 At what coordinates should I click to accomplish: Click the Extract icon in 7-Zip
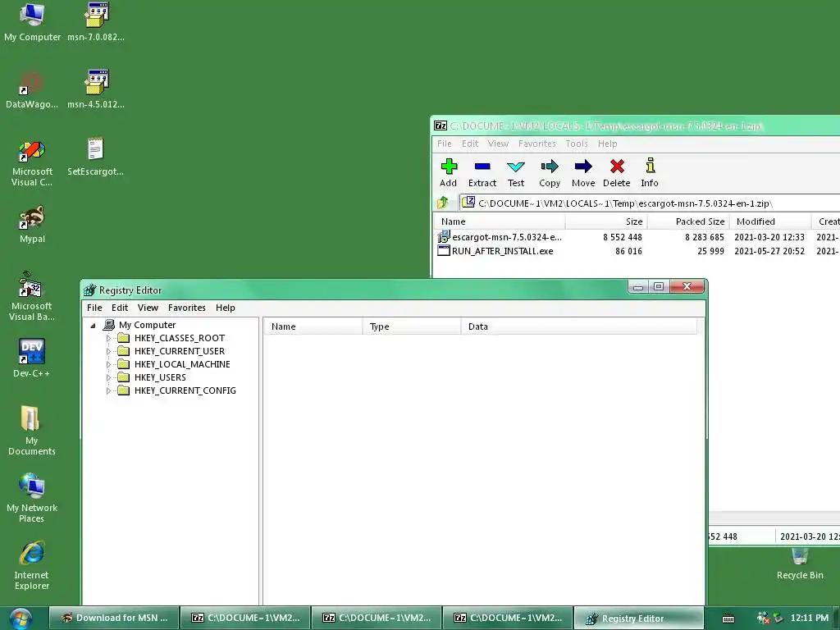pyautogui.click(x=482, y=167)
